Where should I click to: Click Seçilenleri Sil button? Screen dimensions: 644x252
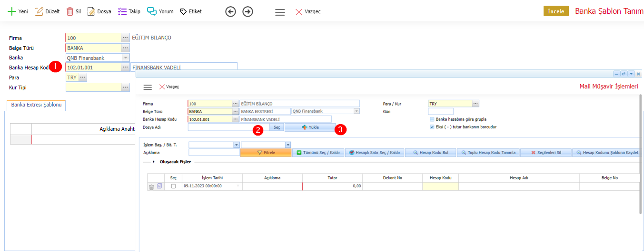[x=546, y=153]
